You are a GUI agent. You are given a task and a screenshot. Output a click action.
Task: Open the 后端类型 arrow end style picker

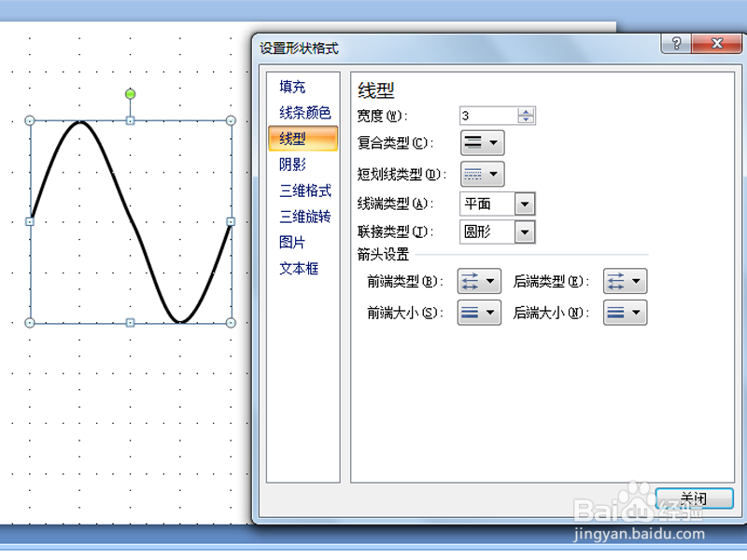pos(624,281)
